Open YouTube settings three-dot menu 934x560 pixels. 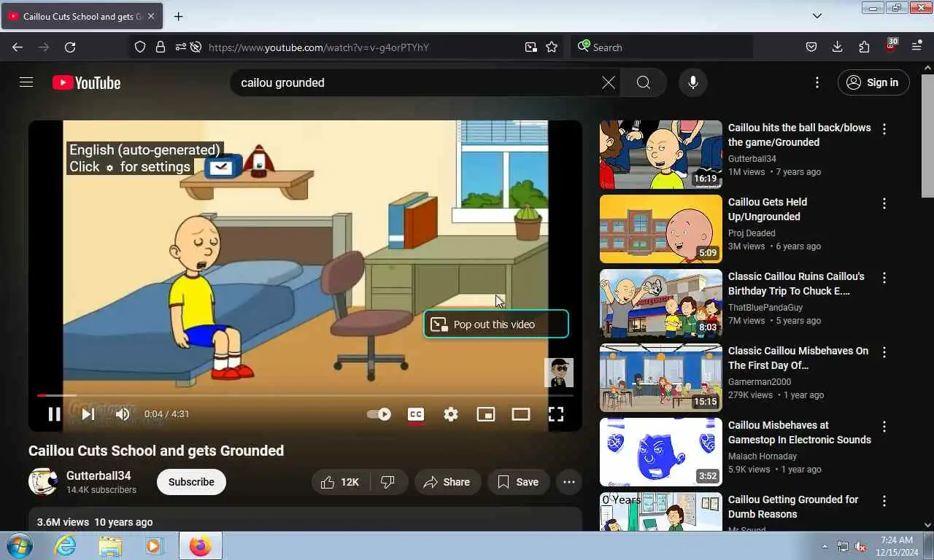817,82
